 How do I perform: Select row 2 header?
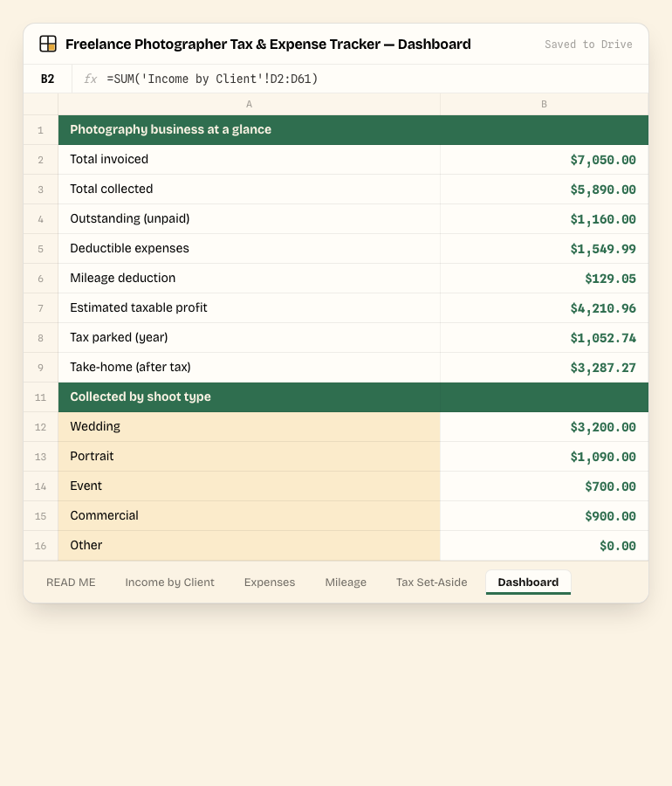tap(41, 160)
